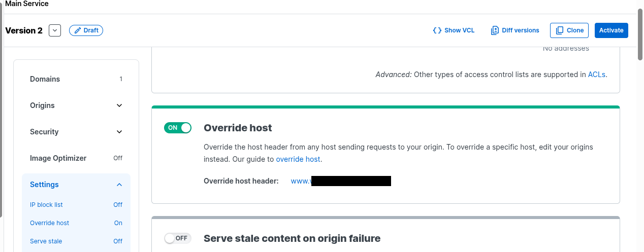Turn off the Override host toggle

(x=178, y=128)
